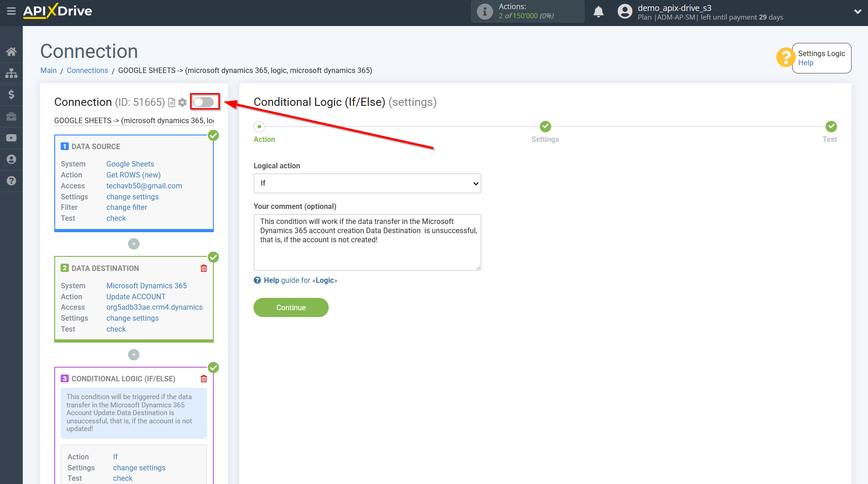Open the Google Sheets system link
The image size is (868, 484).
[130, 164]
